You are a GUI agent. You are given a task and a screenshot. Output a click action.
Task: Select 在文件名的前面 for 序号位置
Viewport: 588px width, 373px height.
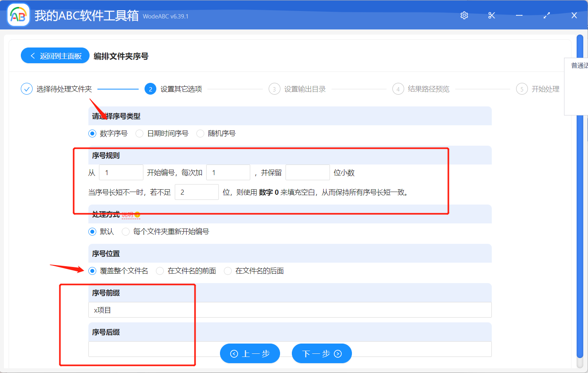[160, 271]
